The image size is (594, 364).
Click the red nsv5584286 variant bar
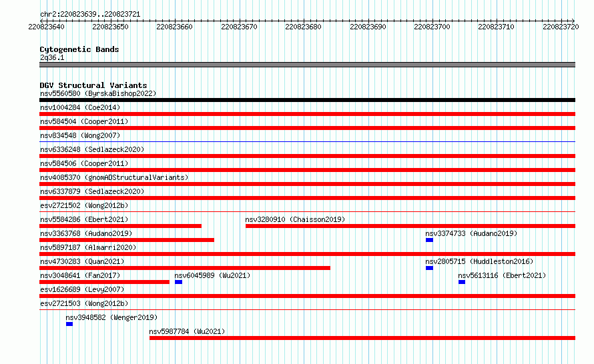[120, 226]
